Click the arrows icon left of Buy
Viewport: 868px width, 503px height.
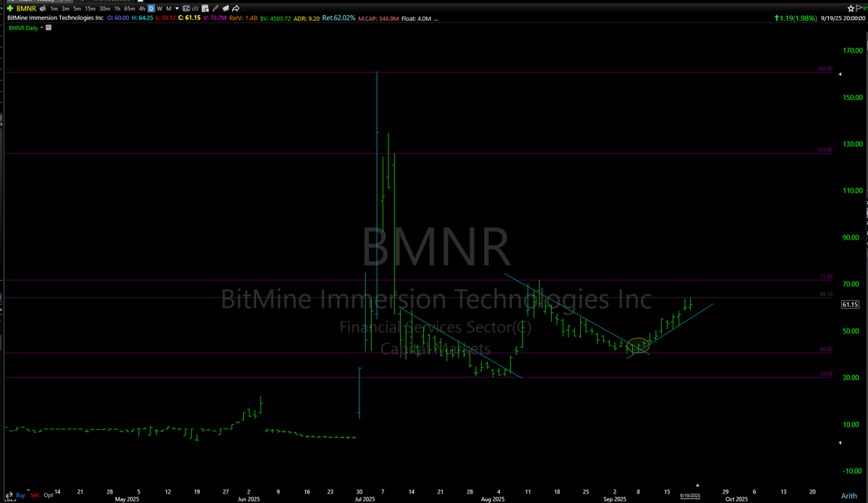(9, 495)
